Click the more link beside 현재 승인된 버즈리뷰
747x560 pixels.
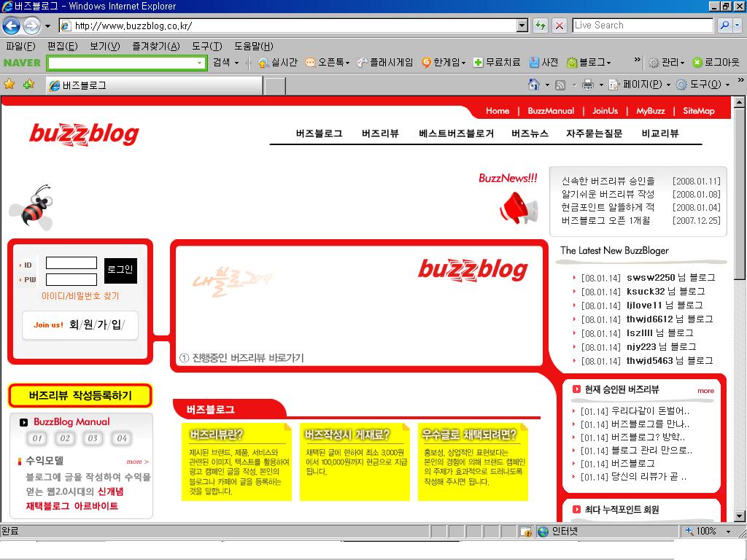click(705, 391)
